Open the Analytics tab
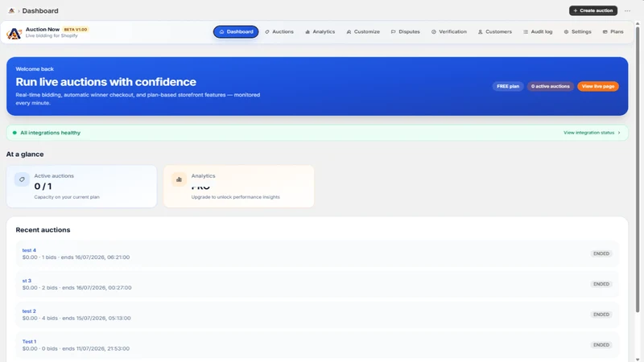Screen dimensions: 644x362 [320, 31]
